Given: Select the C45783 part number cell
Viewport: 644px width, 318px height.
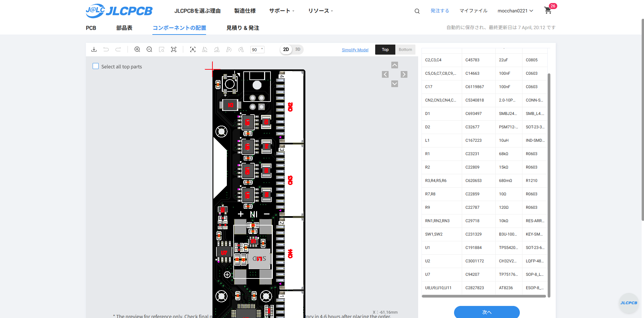Looking at the screenshot, I should pos(479,60).
